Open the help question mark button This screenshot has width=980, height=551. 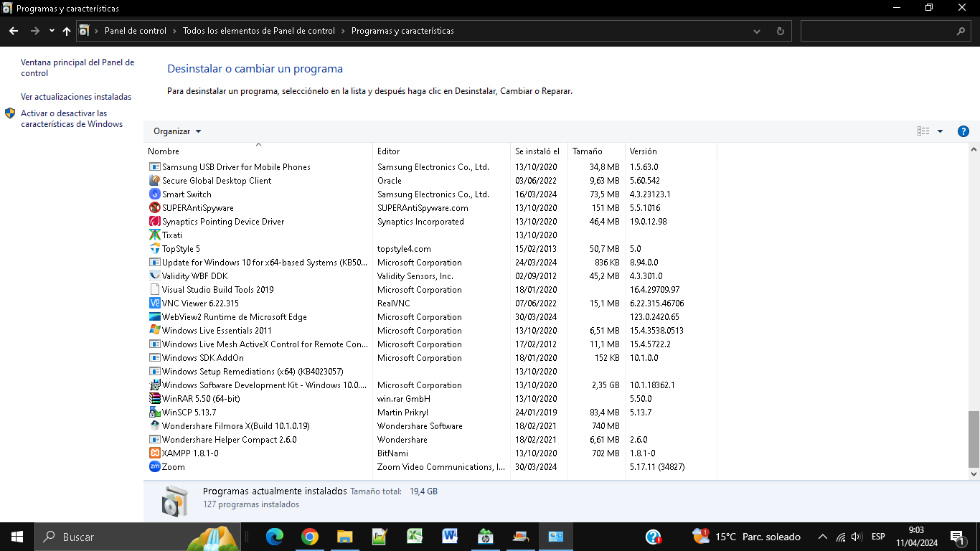963,131
